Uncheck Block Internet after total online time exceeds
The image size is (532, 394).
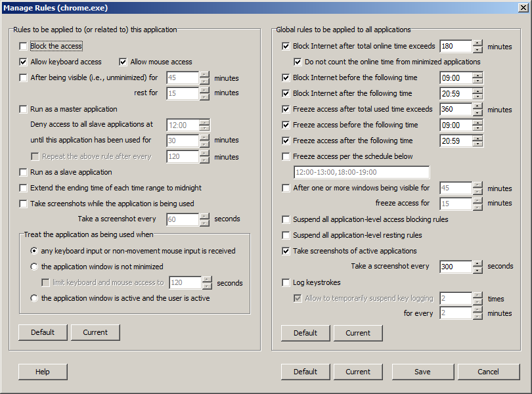coord(286,46)
